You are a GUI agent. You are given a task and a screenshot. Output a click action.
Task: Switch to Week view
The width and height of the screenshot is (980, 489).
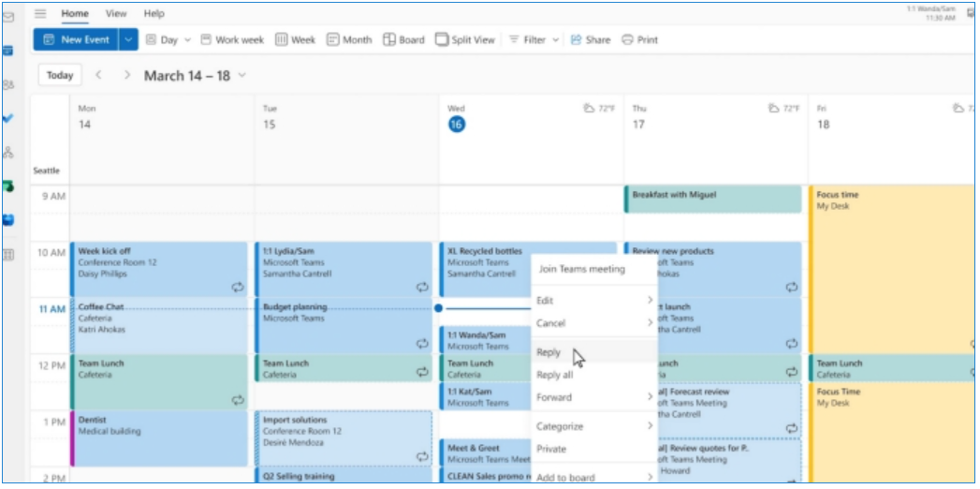tap(295, 40)
